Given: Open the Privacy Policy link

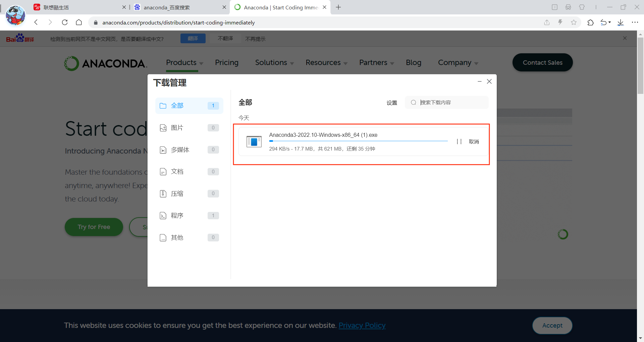Looking at the screenshot, I should pos(362,325).
